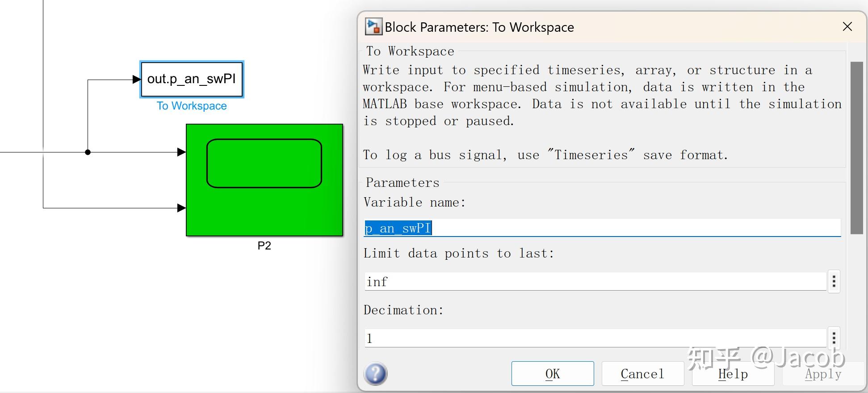
Task: Click the Block Parameters title bar icon
Action: (x=373, y=27)
